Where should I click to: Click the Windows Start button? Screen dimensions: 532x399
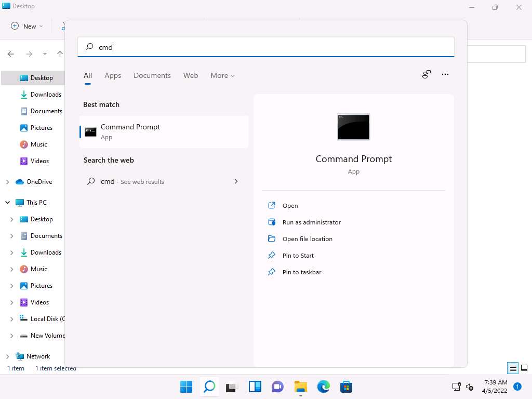[186, 387]
